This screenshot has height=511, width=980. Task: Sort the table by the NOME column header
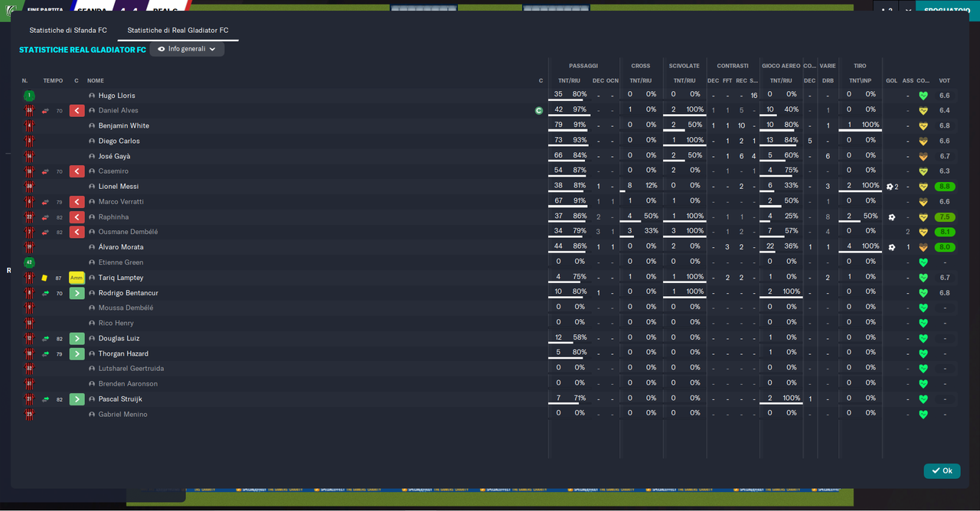96,80
